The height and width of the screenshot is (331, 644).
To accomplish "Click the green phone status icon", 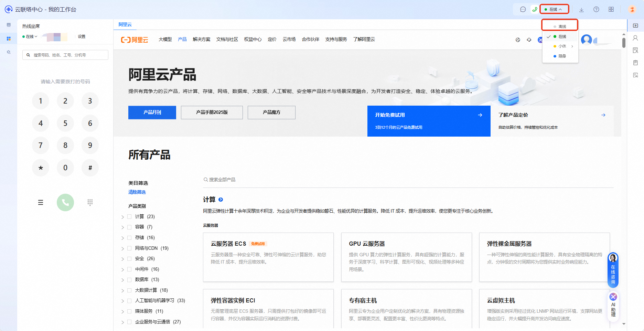I will point(535,9).
